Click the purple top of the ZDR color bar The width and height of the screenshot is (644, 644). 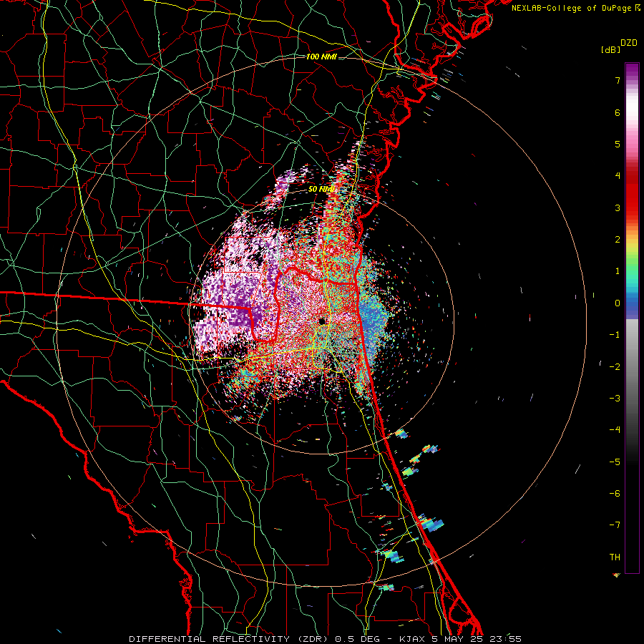(632, 70)
